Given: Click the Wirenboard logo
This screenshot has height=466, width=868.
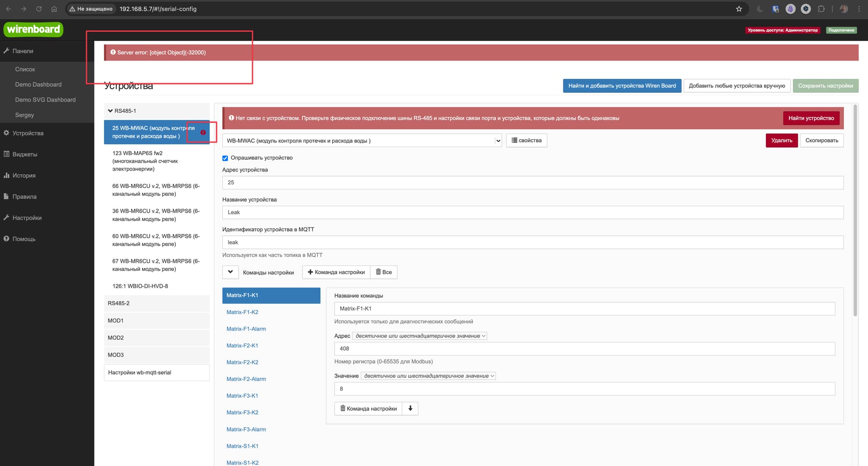Looking at the screenshot, I should tap(33, 29).
